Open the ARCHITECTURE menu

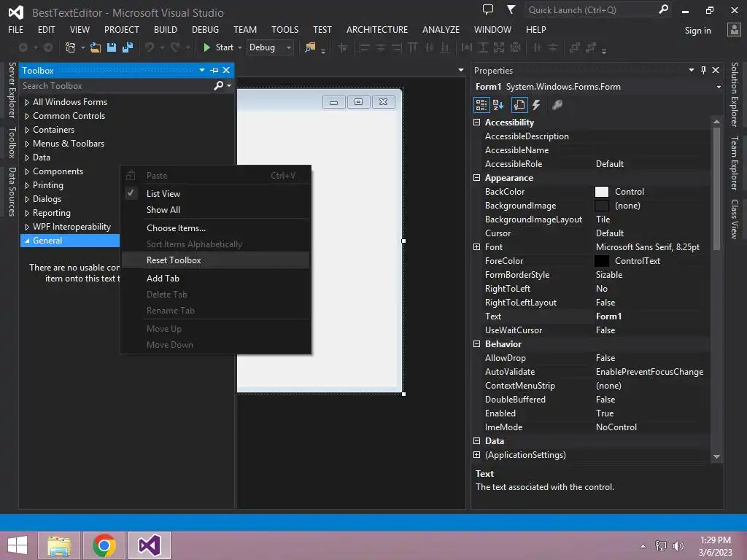(377, 29)
